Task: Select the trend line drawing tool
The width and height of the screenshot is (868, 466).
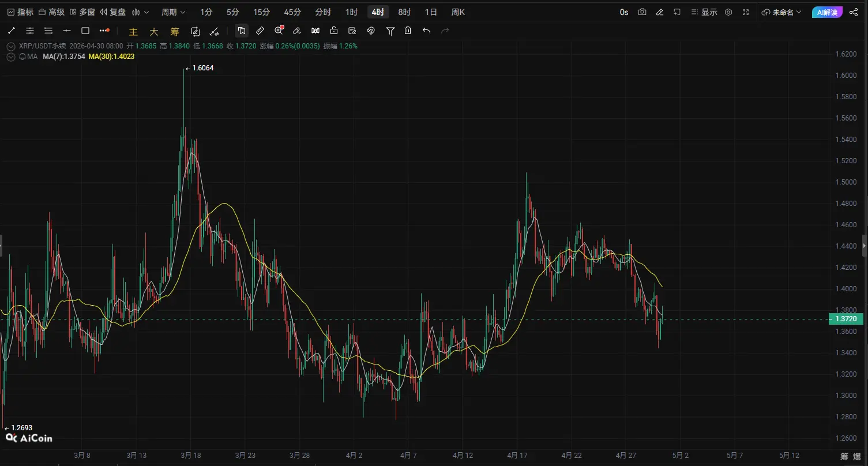Action: coord(12,31)
